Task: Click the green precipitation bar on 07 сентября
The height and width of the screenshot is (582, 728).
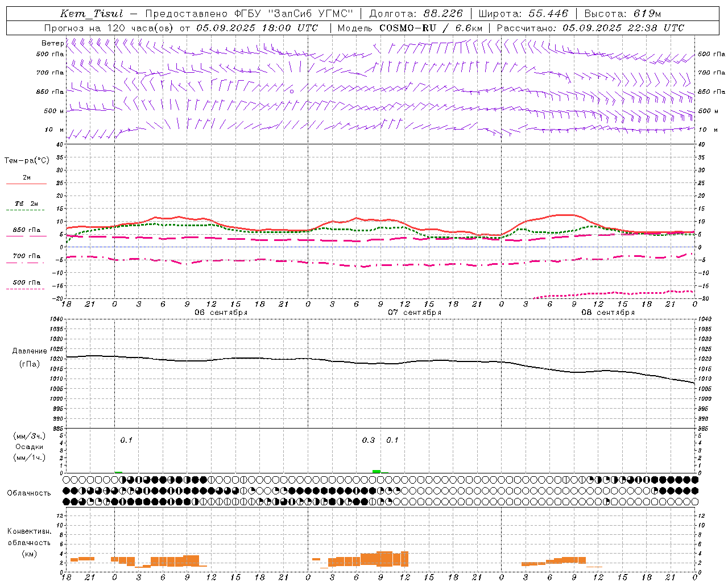Action: (x=377, y=471)
